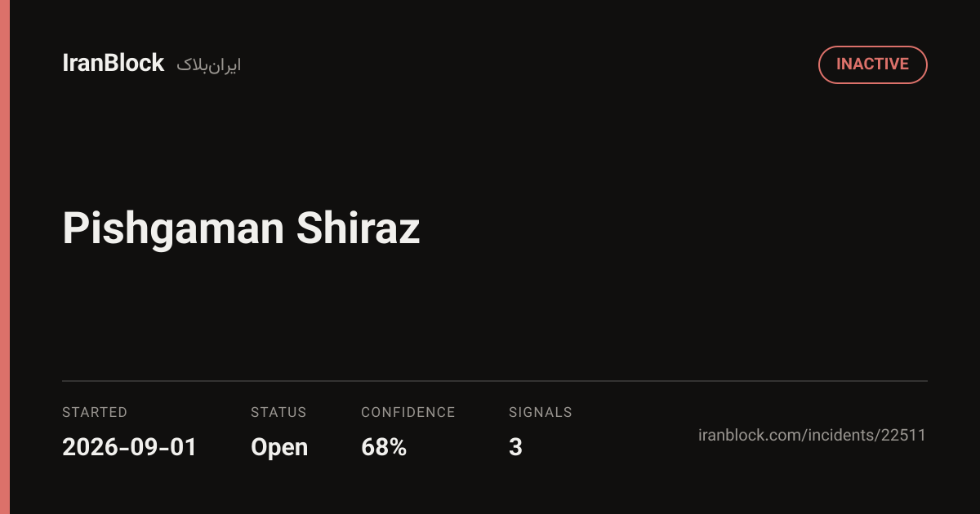Open the iranblock.com/incidents/22511 link
The width and height of the screenshot is (980, 514).
point(813,435)
